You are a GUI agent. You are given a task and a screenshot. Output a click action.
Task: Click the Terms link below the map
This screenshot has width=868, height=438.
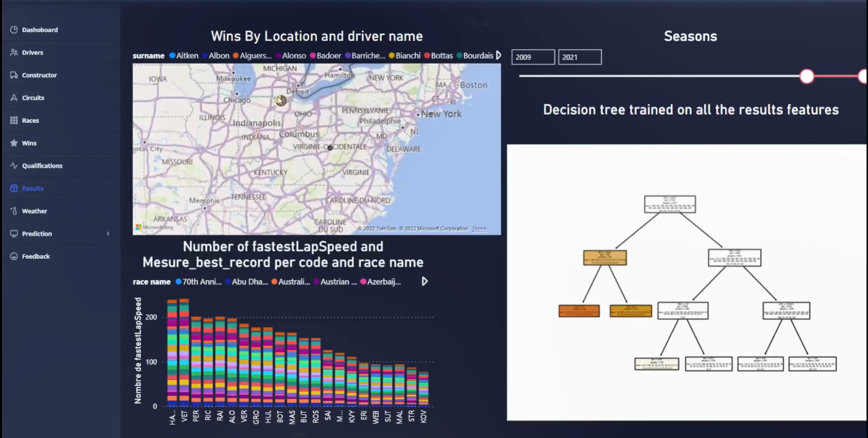[x=479, y=228]
